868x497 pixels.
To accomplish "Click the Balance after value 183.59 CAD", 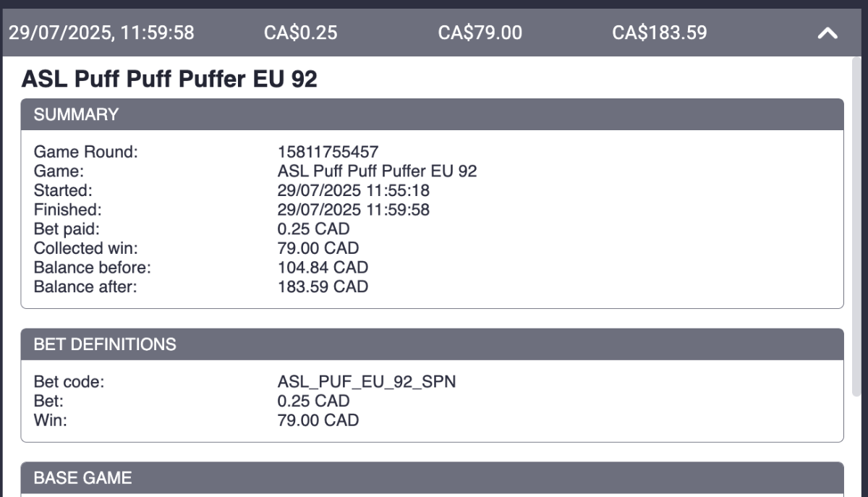I will (323, 286).
